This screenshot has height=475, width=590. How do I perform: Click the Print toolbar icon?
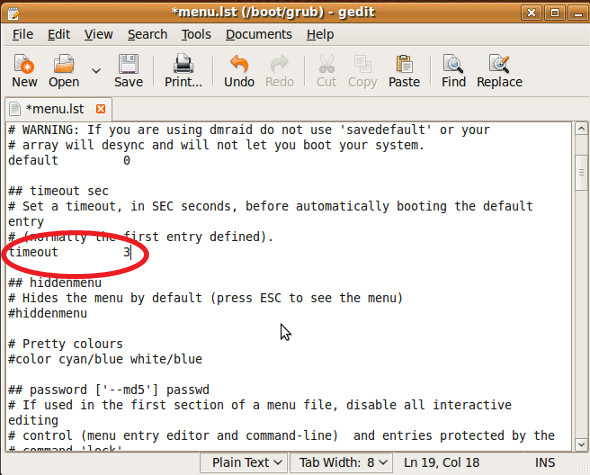(x=183, y=71)
